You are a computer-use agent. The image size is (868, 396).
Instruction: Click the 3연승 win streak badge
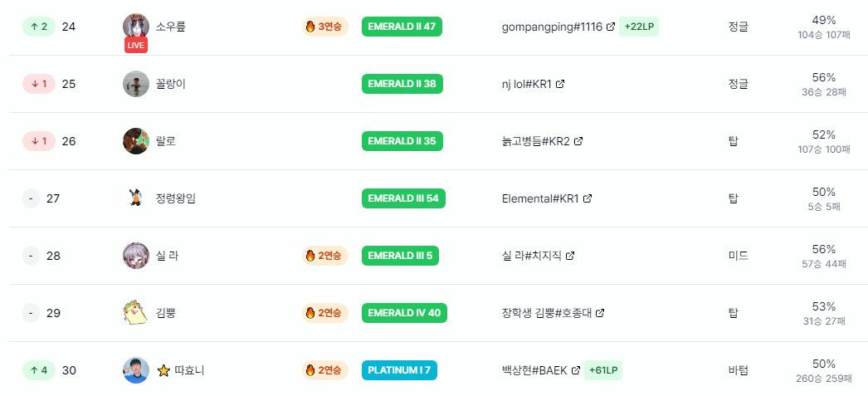point(324,27)
